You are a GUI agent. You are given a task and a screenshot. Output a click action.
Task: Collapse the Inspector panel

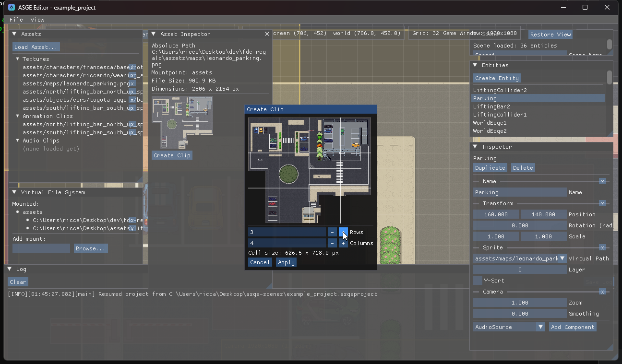(x=475, y=147)
